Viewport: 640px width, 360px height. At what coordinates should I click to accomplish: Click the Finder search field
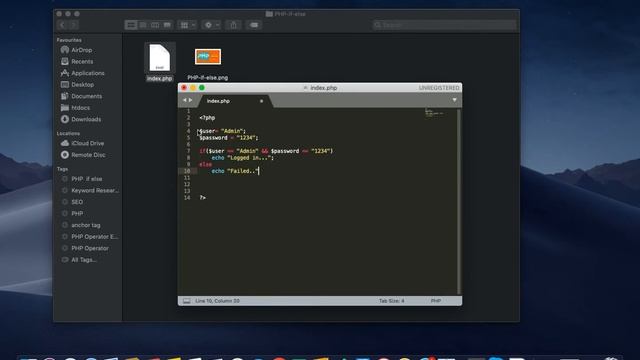click(x=444, y=25)
